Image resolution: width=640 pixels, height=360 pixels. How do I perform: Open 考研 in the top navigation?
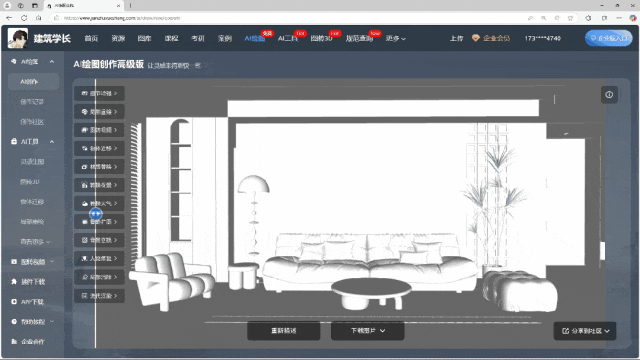198,38
